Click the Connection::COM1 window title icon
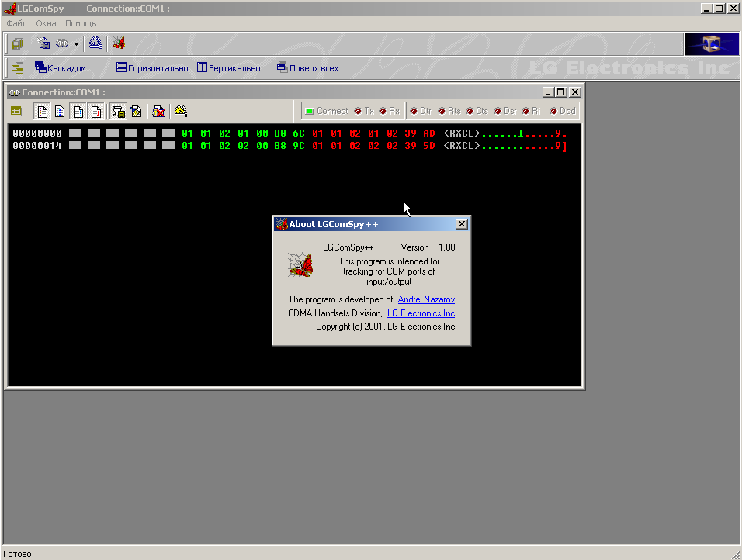This screenshot has height=560, width=742. click(x=14, y=92)
